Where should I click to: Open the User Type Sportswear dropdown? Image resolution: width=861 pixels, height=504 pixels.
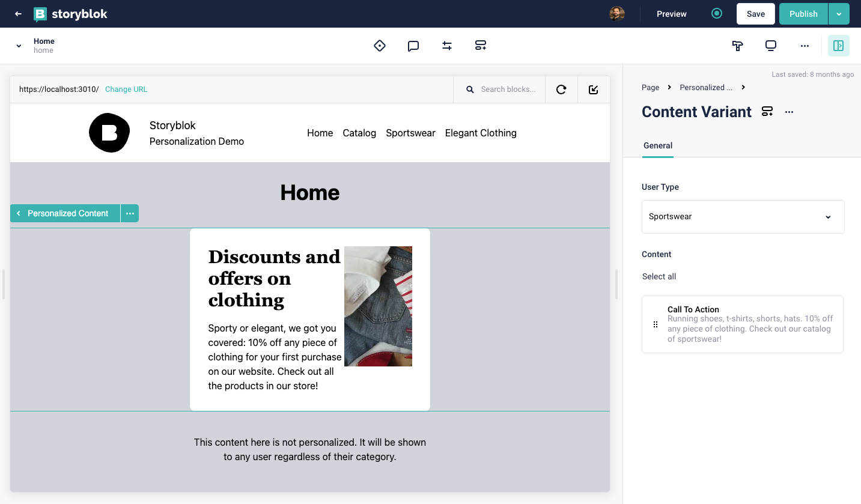point(743,217)
